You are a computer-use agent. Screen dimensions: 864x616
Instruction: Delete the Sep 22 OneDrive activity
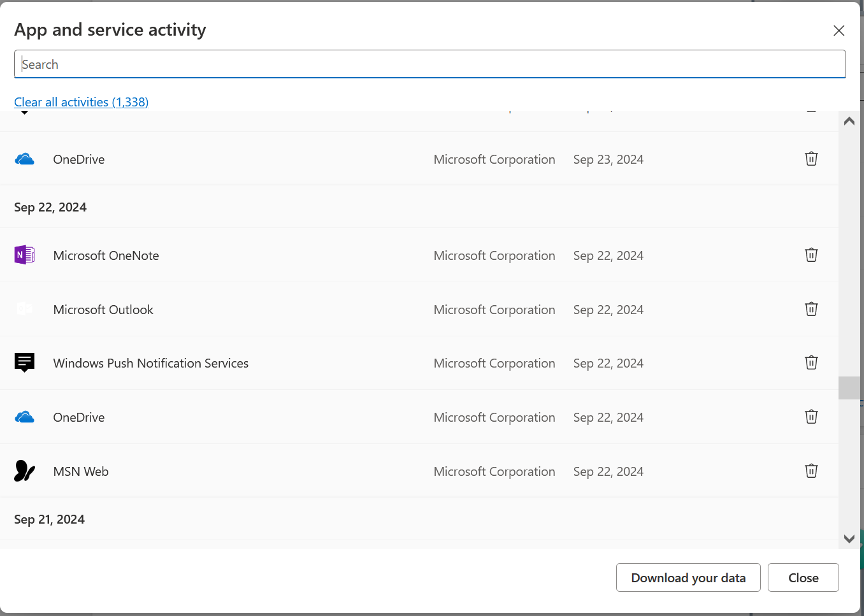(811, 417)
